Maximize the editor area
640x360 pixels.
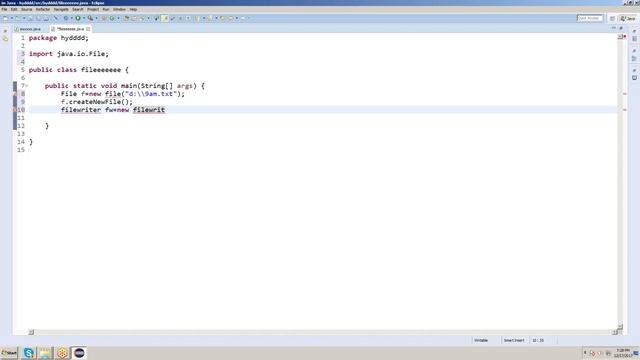[621, 28]
